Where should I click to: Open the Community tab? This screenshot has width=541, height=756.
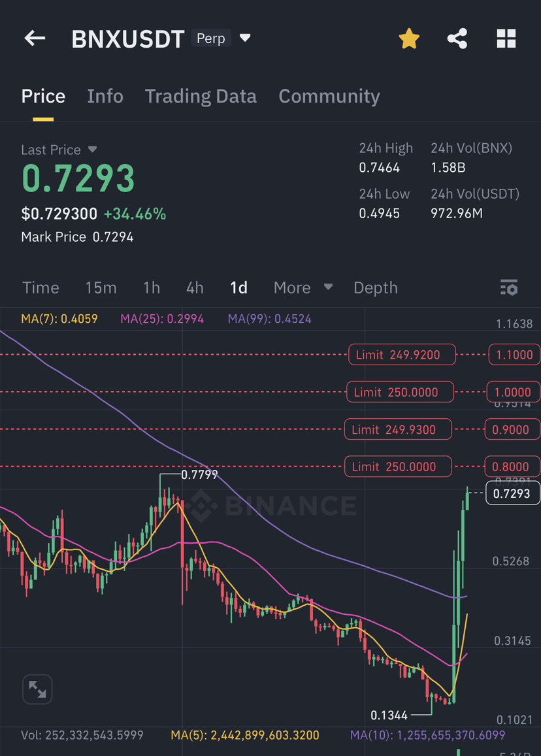point(329,97)
